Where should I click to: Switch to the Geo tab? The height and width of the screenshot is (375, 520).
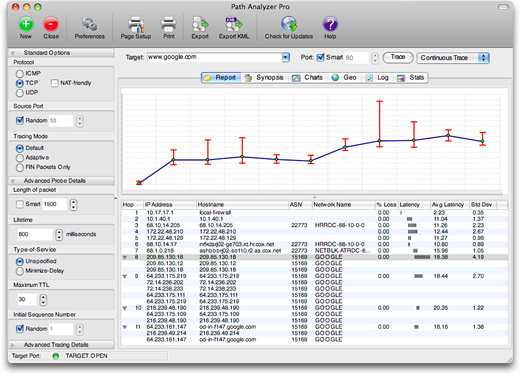[344, 78]
